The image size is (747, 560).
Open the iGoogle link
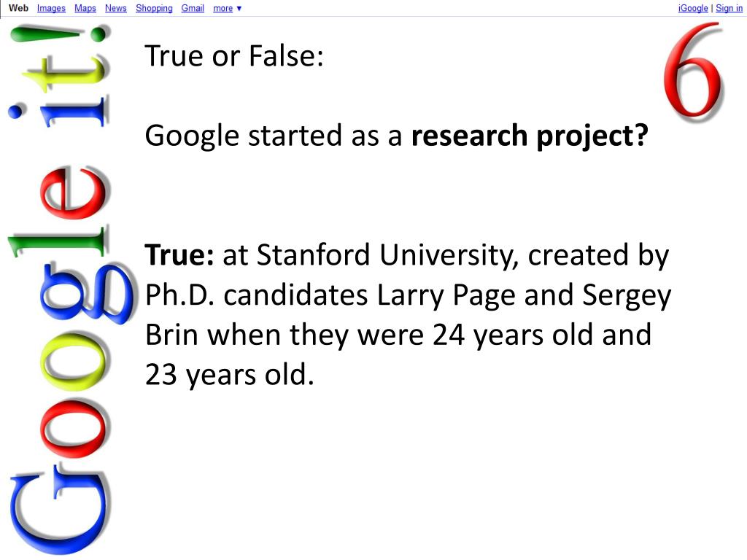coord(693,8)
